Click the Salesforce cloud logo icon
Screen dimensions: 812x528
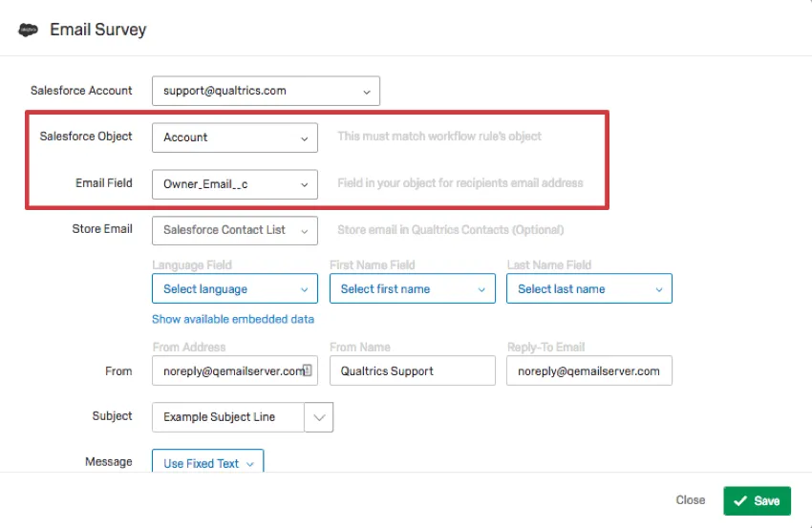coord(28,30)
